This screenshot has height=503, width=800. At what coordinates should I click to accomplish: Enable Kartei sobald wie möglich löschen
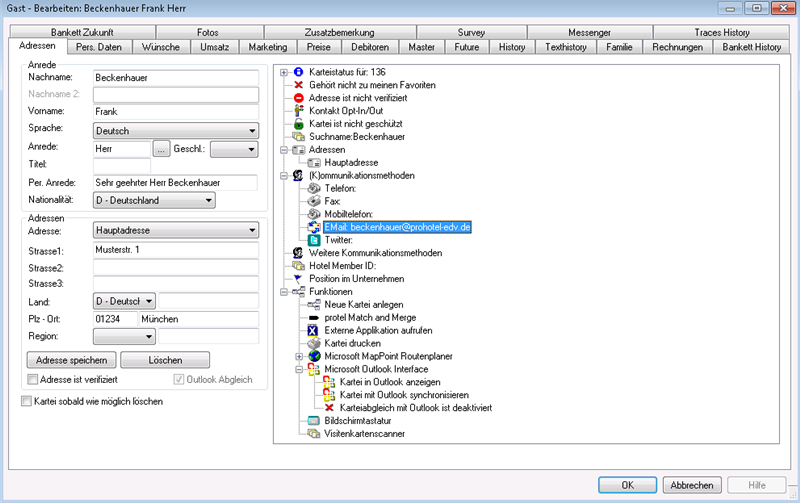[27, 401]
